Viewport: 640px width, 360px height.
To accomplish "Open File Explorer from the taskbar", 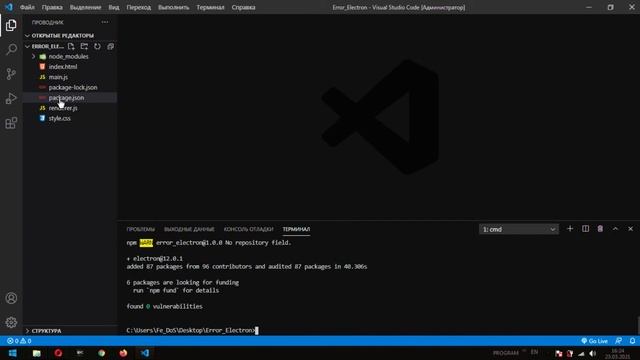I will [37, 353].
